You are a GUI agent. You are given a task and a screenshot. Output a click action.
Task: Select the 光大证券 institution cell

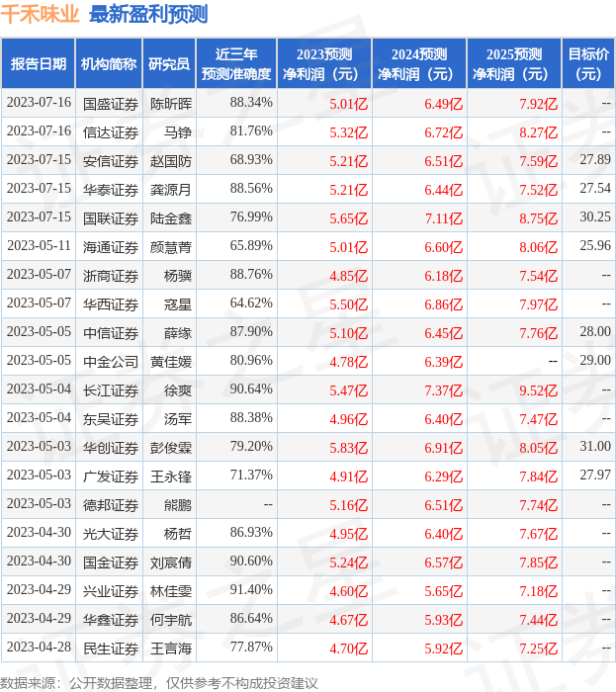[x=111, y=535]
